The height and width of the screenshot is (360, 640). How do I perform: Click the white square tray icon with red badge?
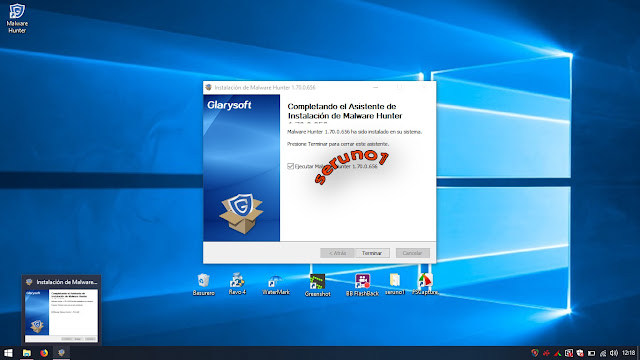(569, 353)
